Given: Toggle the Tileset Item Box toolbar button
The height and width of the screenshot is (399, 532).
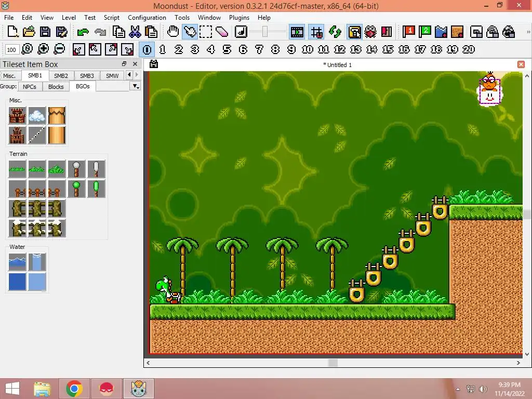Looking at the screenshot, I should pyautogui.click(x=354, y=32).
